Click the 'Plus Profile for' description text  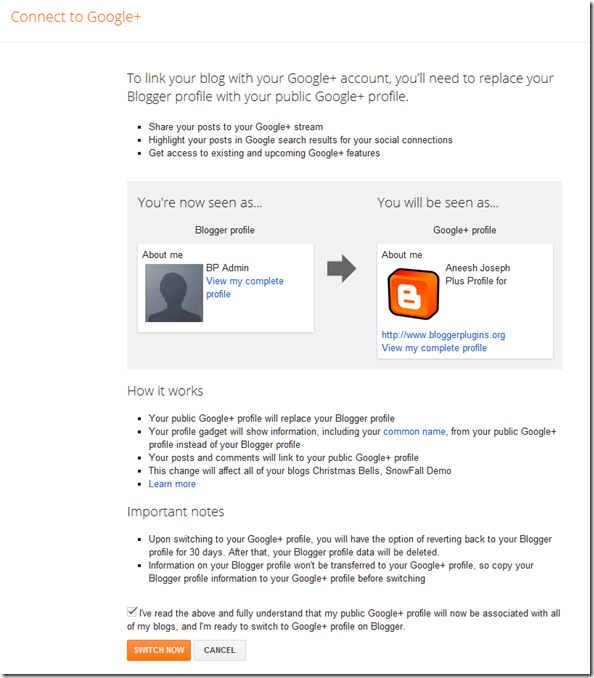click(476, 281)
